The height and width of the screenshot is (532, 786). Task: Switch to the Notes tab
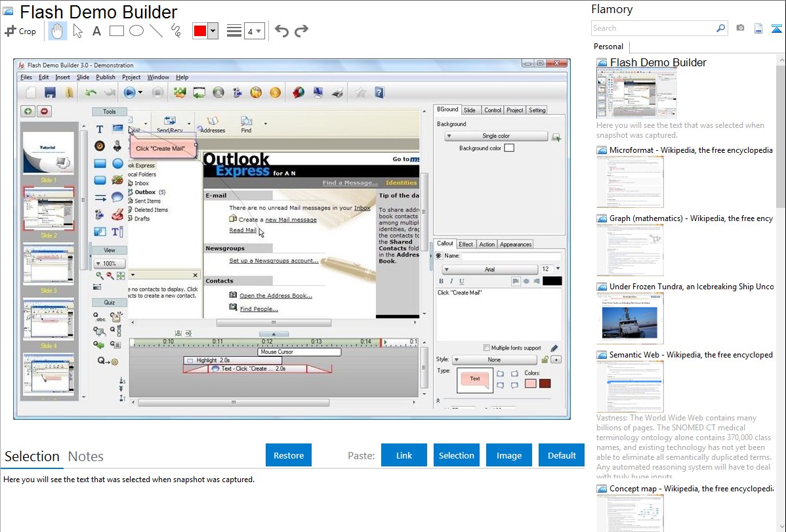[86, 457]
